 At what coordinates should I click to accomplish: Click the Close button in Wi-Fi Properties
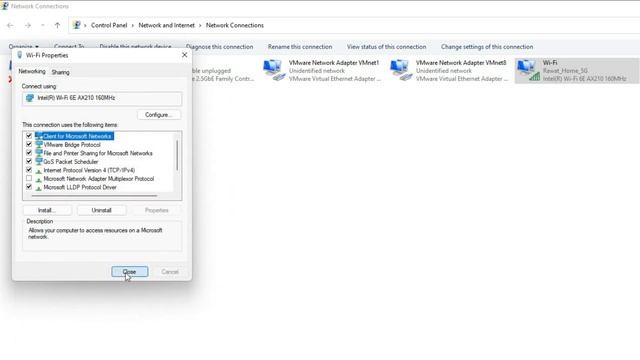pos(130,272)
